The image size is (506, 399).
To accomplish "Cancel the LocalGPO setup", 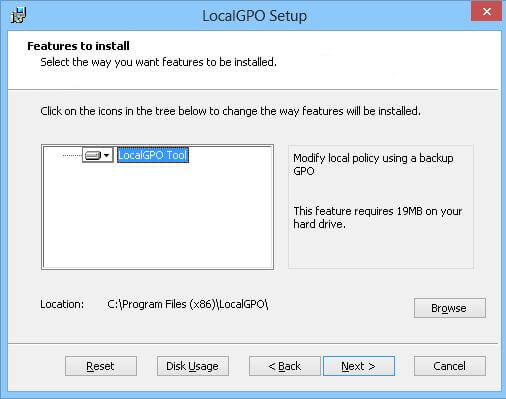I will (x=450, y=366).
